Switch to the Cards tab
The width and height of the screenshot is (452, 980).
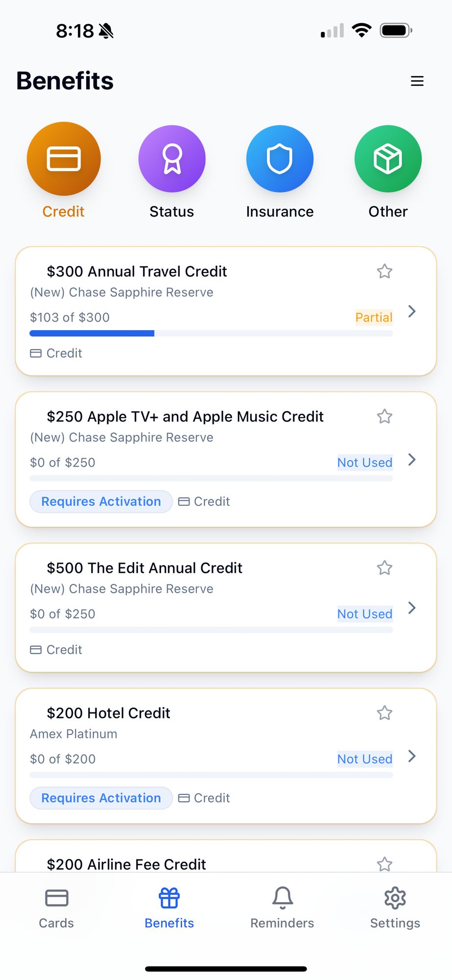pyautogui.click(x=56, y=907)
